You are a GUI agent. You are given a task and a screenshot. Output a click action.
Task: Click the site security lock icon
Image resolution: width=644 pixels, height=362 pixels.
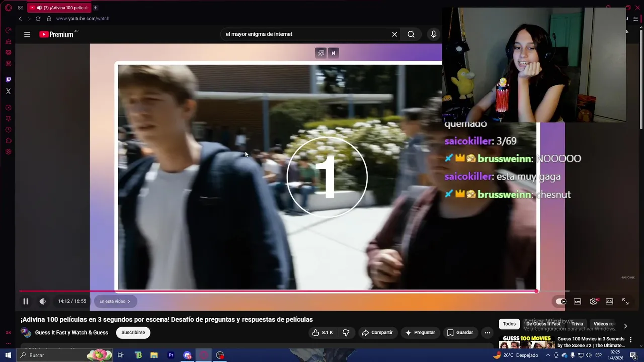coord(49,19)
